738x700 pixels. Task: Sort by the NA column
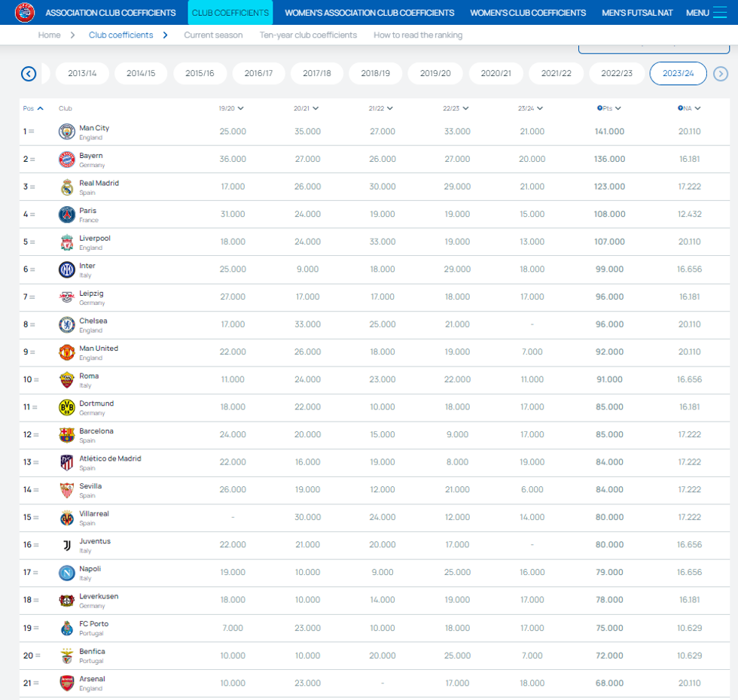click(x=689, y=108)
